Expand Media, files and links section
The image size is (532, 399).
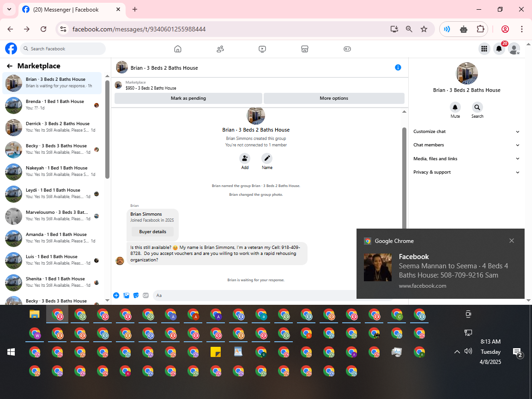466,158
